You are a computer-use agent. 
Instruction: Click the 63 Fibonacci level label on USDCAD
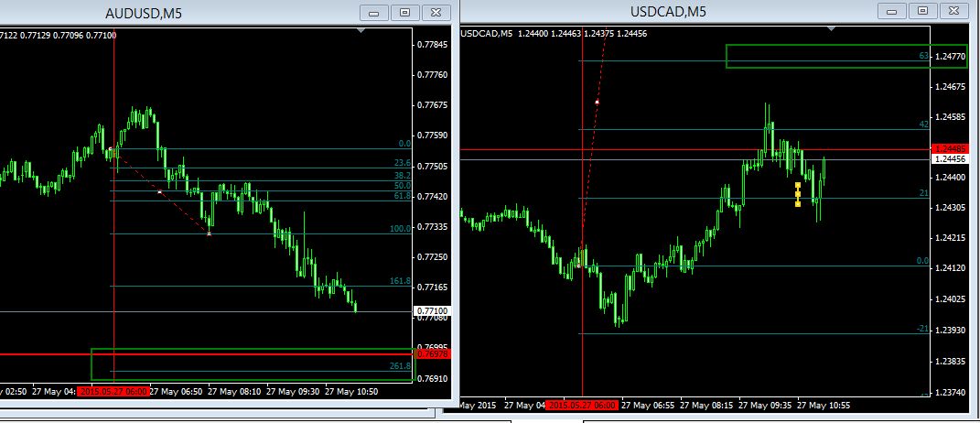pyautogui.click(x=924, y=57)
